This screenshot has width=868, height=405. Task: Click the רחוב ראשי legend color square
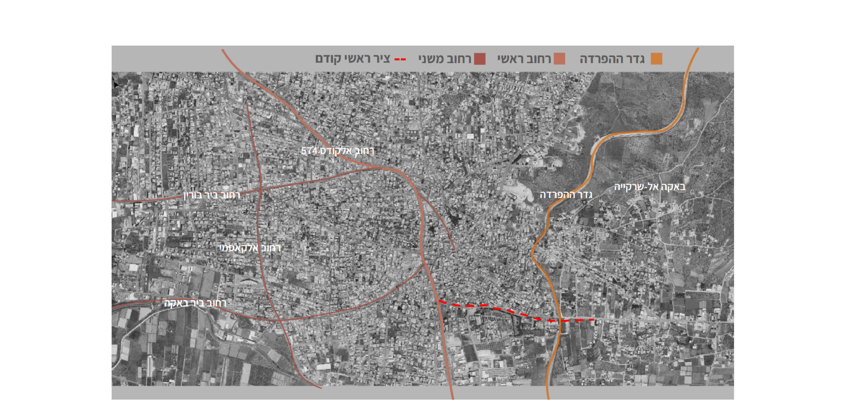[559, 59]
